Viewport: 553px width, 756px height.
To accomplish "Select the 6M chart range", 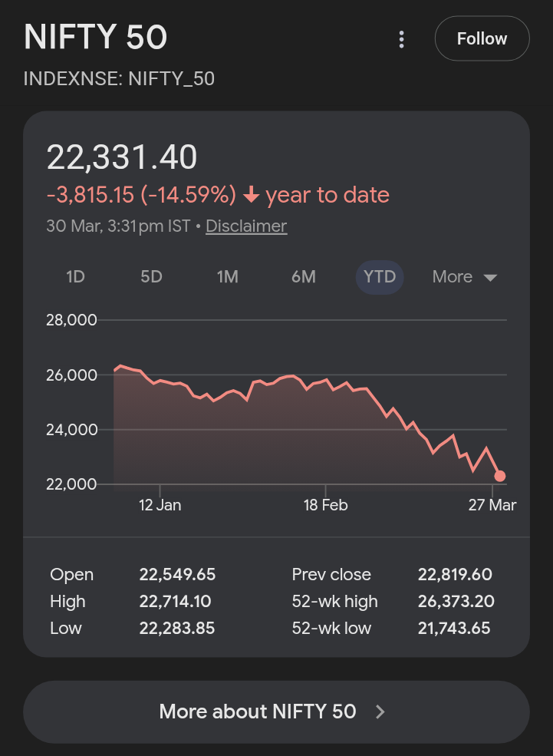I will tap(303, 277).
